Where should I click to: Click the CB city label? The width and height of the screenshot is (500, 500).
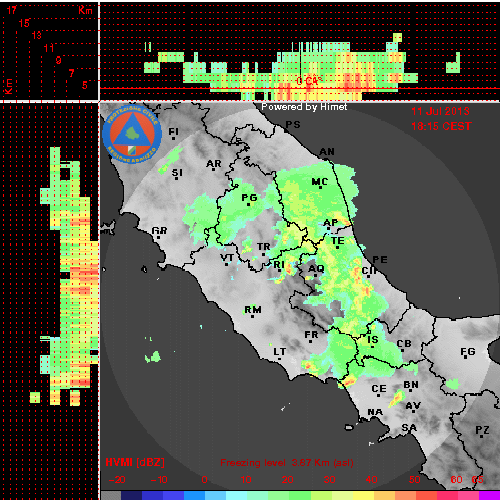pos(404,344)
